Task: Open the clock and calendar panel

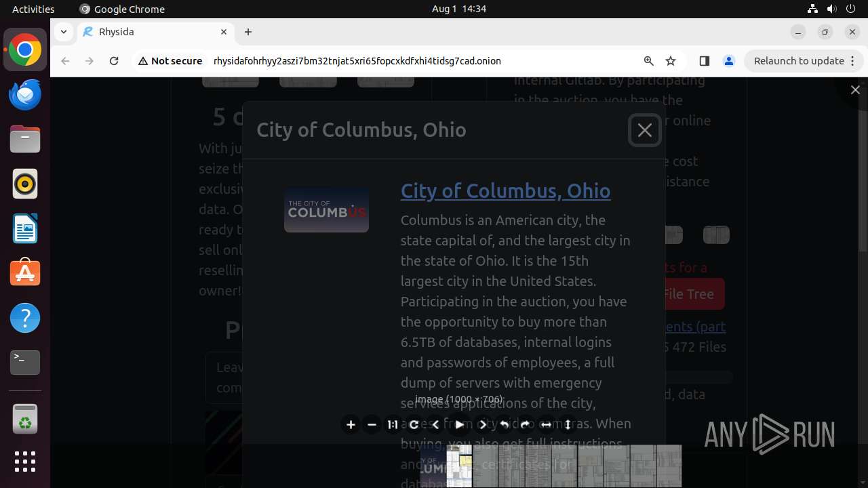Action: 459,9
